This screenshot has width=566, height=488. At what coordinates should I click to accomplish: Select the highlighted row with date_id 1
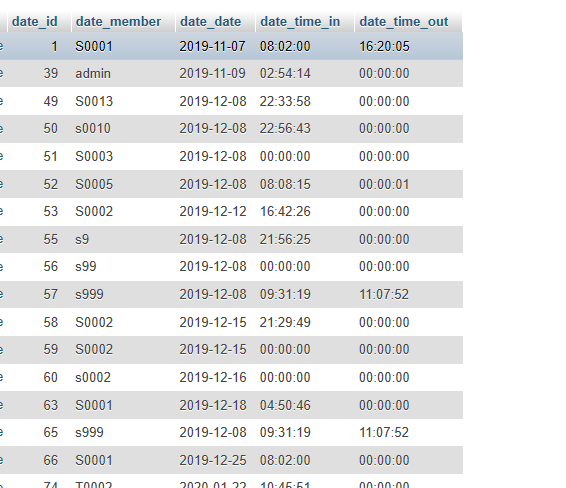(231, 46)
